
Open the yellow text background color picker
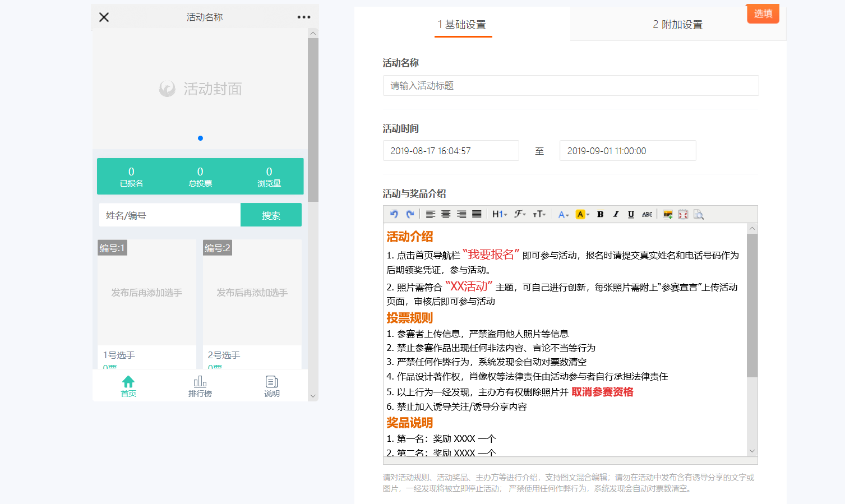[x=583, y=214]
